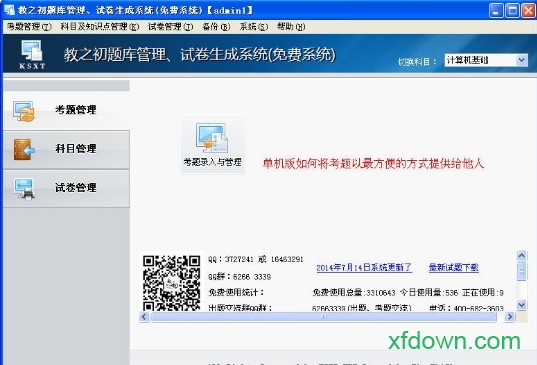Select 科目管理 label in the left sidebar

76,149
